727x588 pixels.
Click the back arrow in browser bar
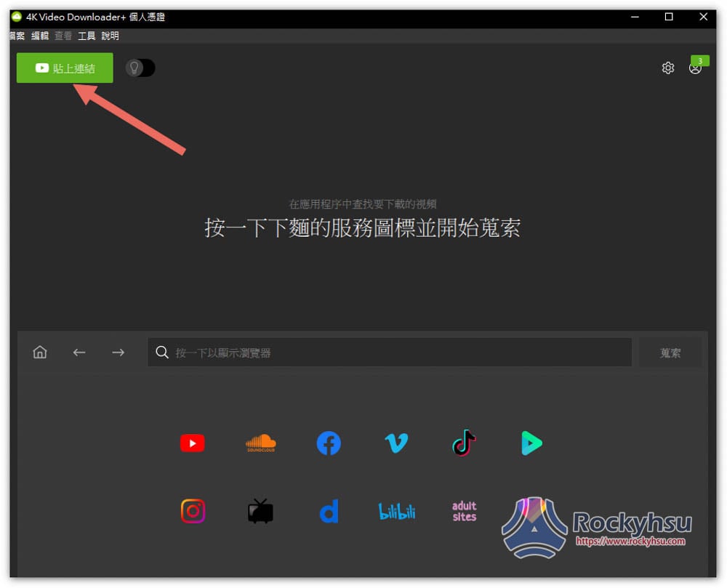[79, 353]
